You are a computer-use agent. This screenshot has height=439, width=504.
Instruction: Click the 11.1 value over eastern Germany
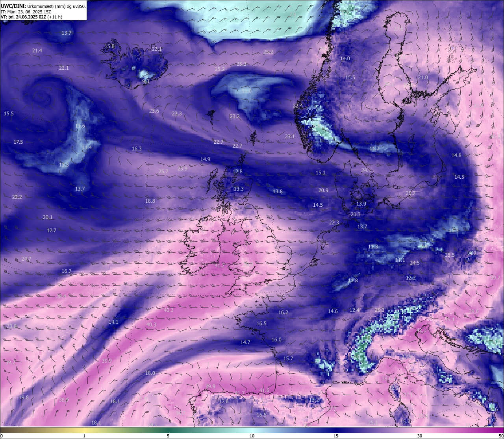click(400, 260)
